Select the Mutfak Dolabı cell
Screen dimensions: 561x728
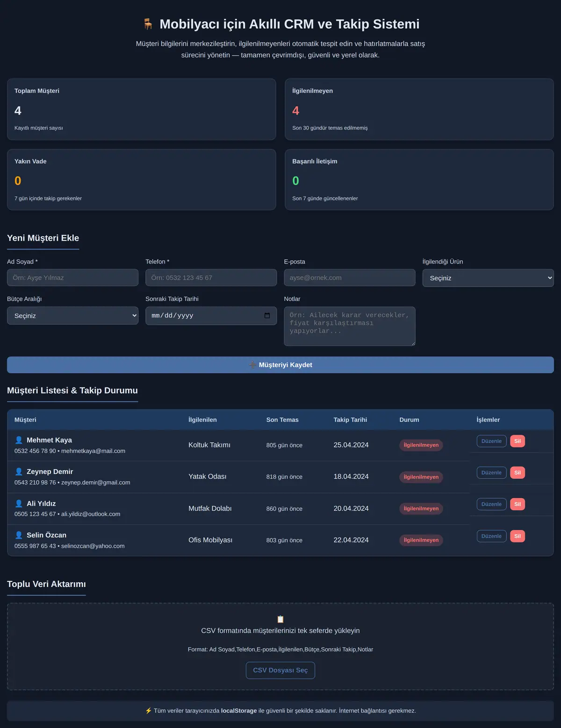(210, 508)
